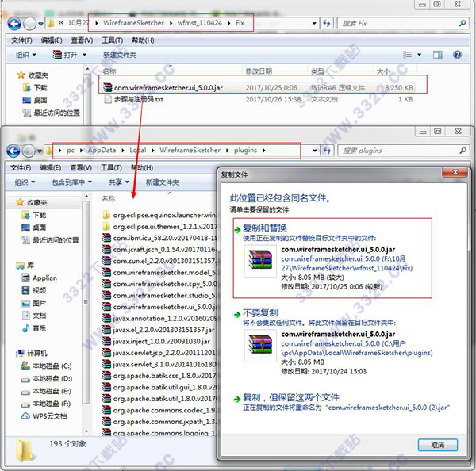476x471 pixels.
Task: Open address history dropdown in Fix window
Action: pos(314,23)
